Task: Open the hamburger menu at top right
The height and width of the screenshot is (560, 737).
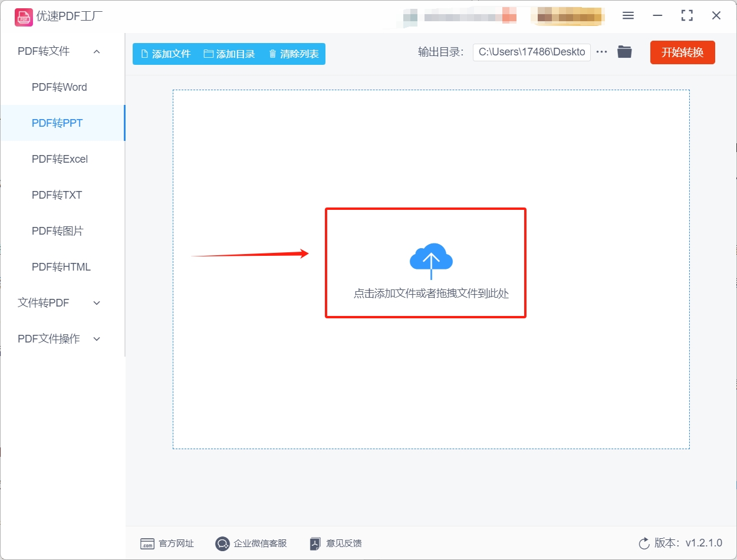Action: pyautogui.click(x=628, y=16)
